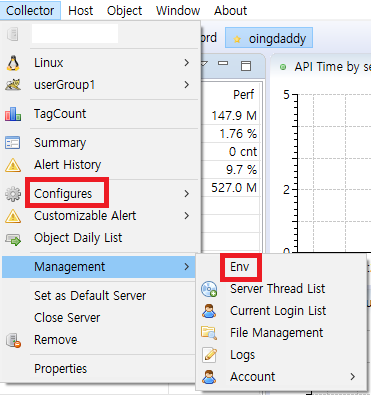Viewport: 371px width, 395px height.
Task: Click the Customizable Alert warning icon
Action: 13,216
